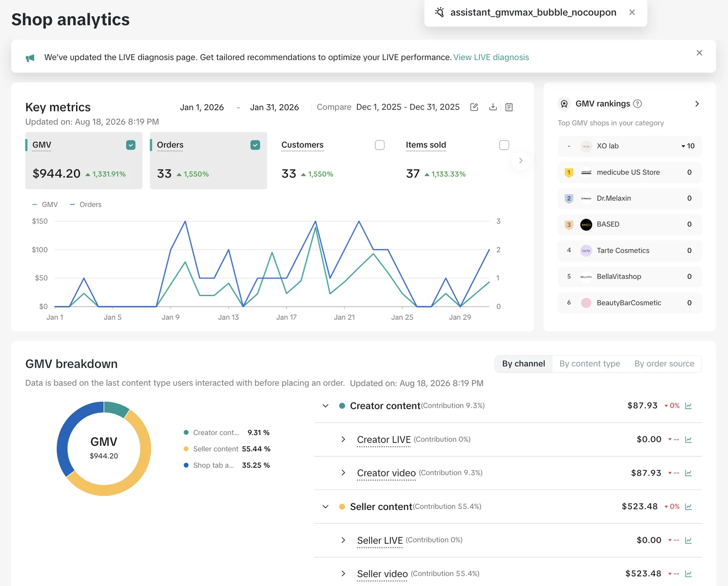The height and width of the screenshot is (586, 728).
Task: Switch to By order source tab
Action: click(x=664, y=364)
